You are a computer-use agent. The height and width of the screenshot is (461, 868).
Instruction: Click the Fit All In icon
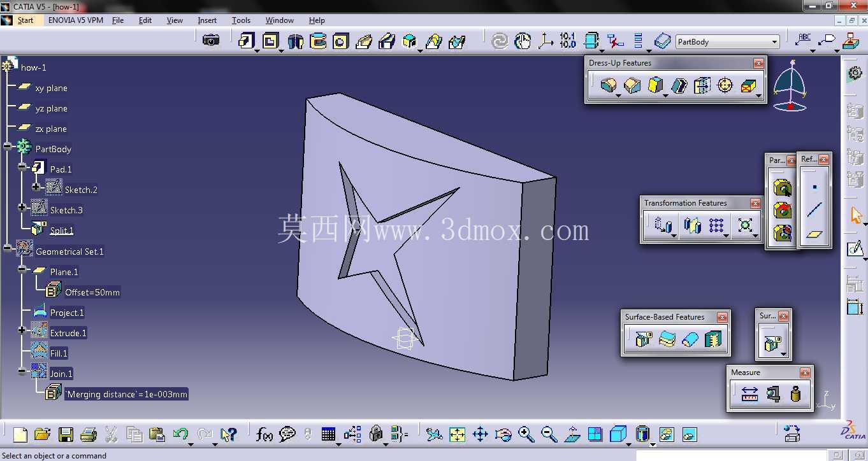[x=458, y=435]
